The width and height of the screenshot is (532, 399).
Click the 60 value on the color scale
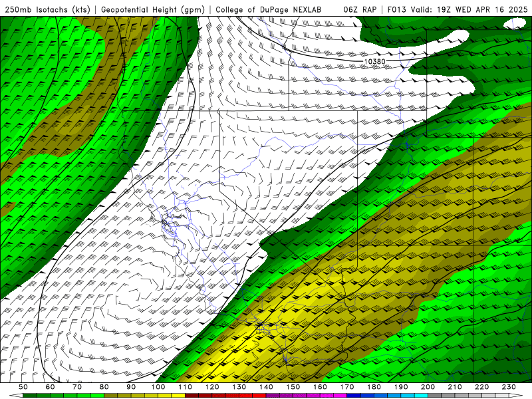tap(51, 387)
